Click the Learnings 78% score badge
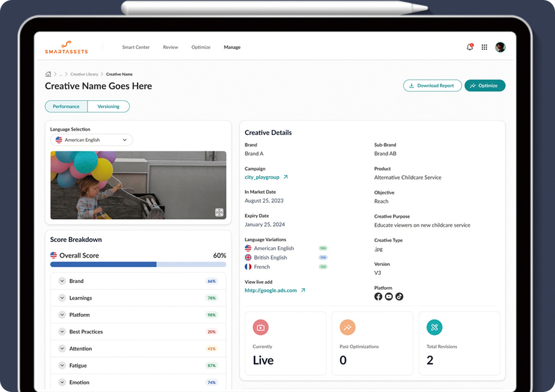The image size is (555, 392). (211, 298)
